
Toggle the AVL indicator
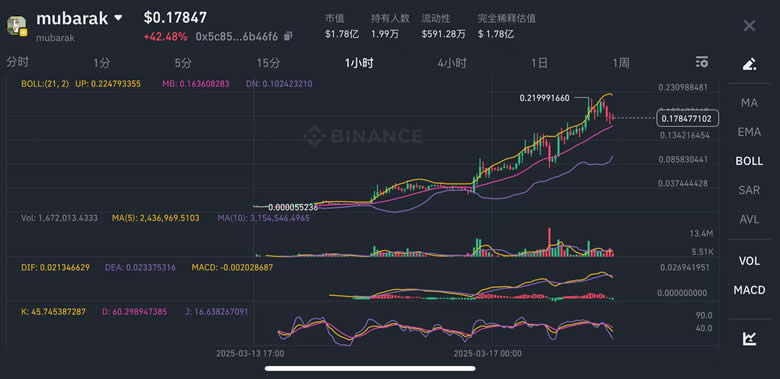[x=749, y=219]
